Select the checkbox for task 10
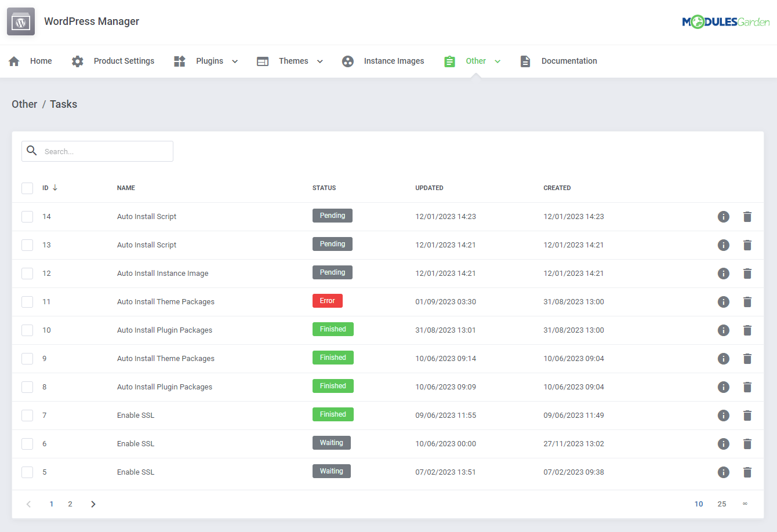This screenshot has height=532, width=777. 27,330
